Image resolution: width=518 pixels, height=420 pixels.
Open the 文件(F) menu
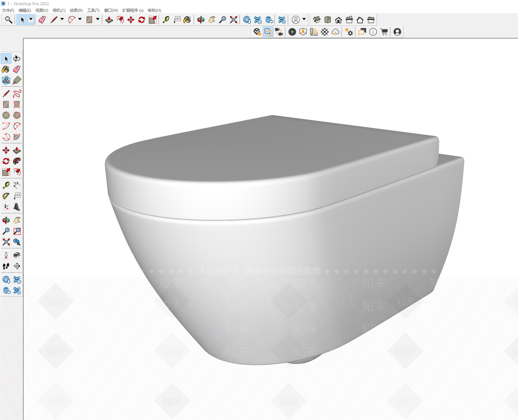point(8,10)
